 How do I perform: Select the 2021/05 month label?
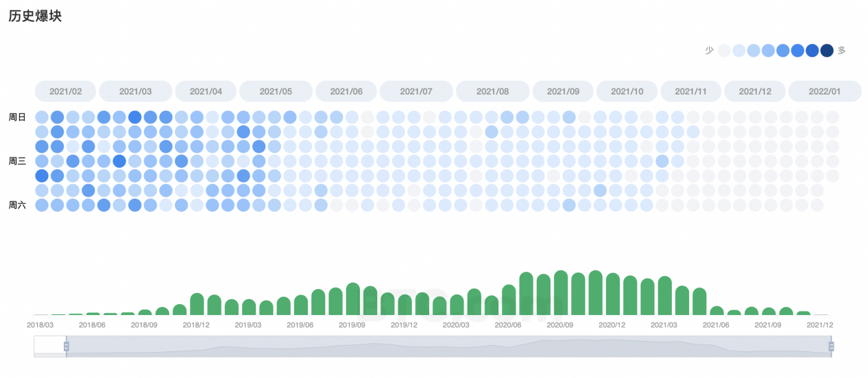pyautogui.click(x=276, y=91)
